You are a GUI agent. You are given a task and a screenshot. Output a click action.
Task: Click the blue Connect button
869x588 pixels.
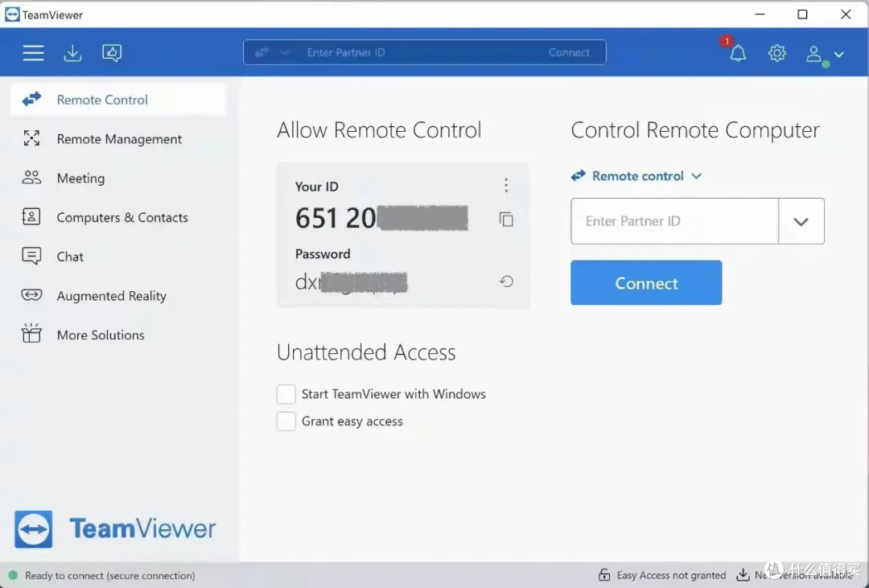(x=646, y=282)
